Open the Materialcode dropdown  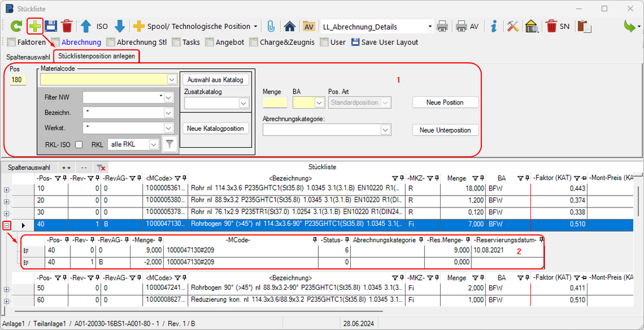click(x=171, y=80)
